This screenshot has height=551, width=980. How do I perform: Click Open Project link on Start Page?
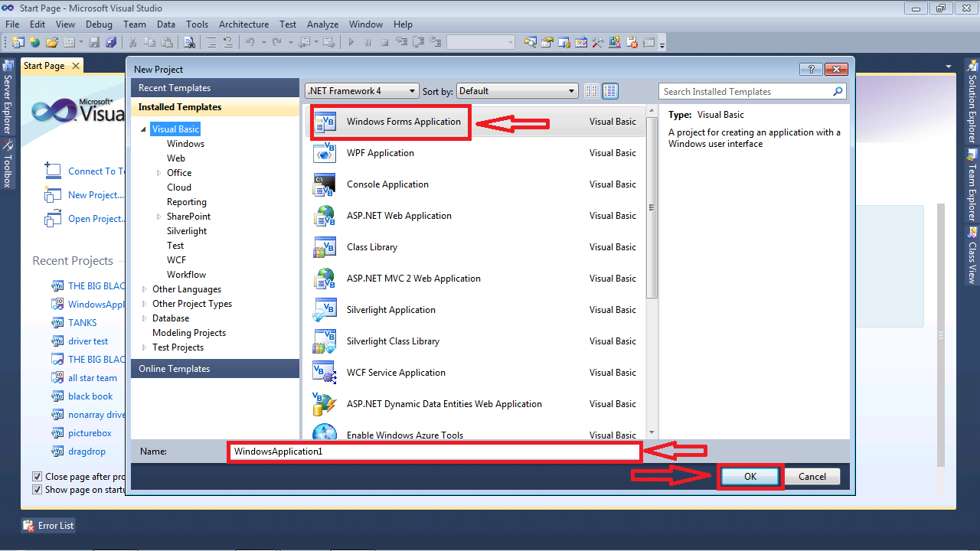[96, 219]
